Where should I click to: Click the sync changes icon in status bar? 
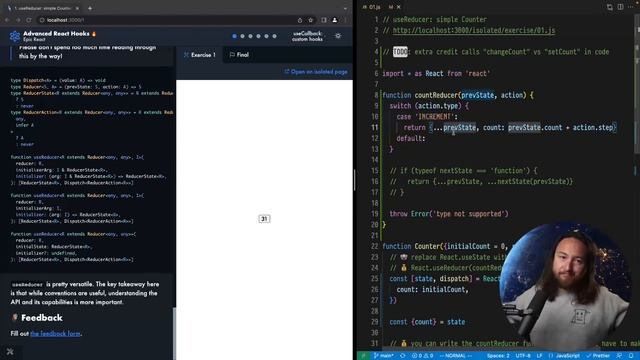[403, 356]
